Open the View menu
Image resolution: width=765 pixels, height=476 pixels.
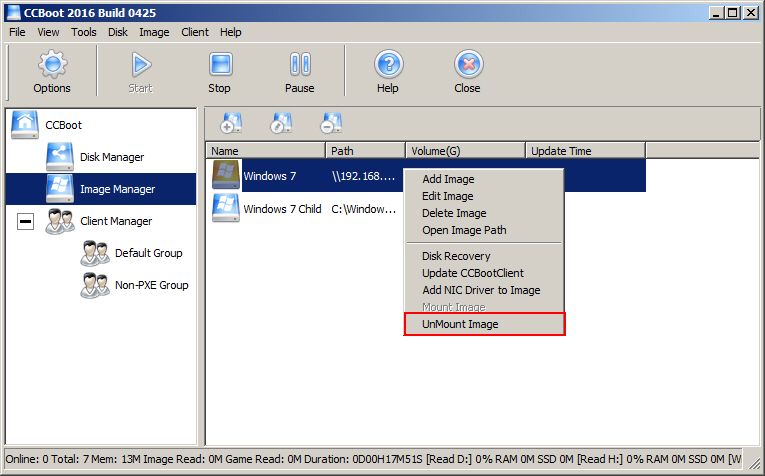pyautogui.click(x=48, y=32)
